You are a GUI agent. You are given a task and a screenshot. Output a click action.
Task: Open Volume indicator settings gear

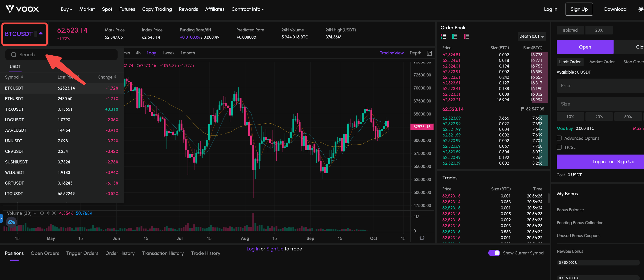tap(48, 213)
